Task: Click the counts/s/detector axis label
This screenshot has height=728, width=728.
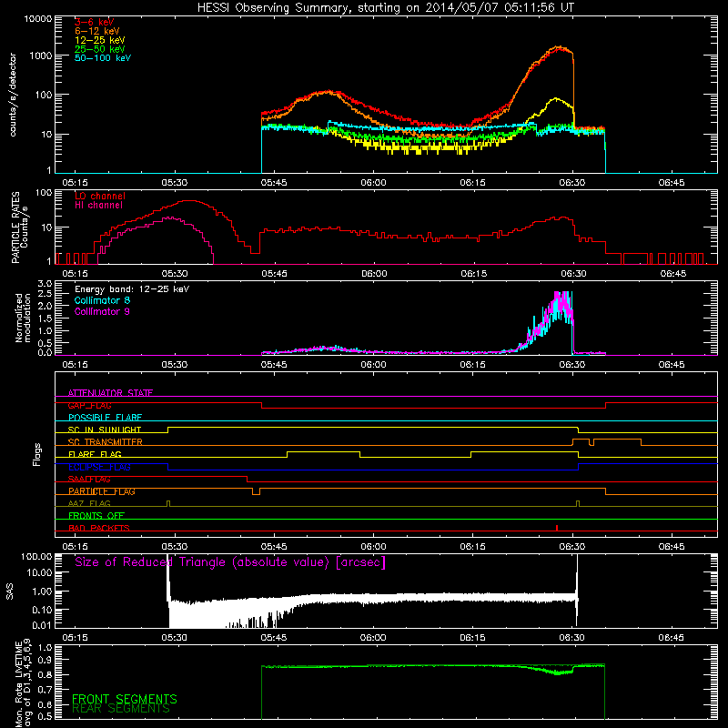Action: click(13, 95)
